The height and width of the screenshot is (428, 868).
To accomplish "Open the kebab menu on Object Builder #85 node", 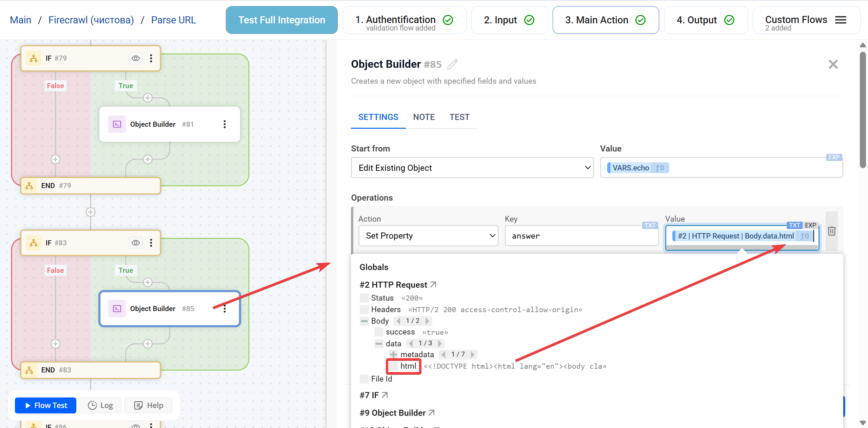I will [224, 309].
